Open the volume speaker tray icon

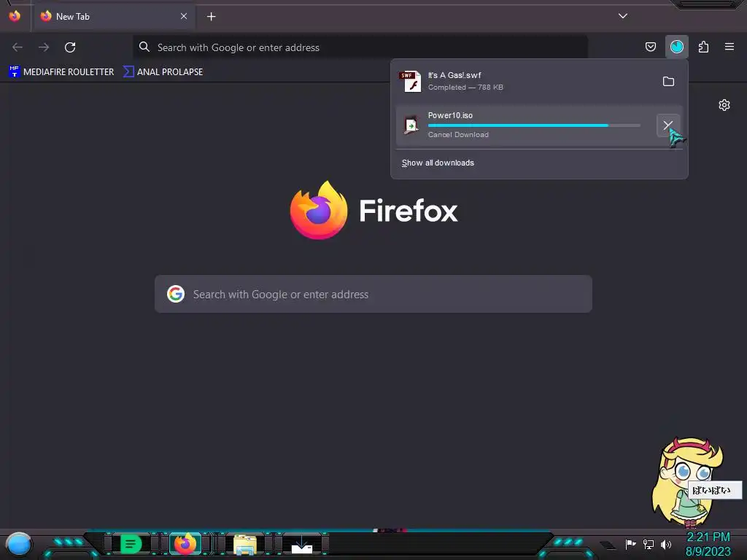pyautogui.click(x=666, y=544)
